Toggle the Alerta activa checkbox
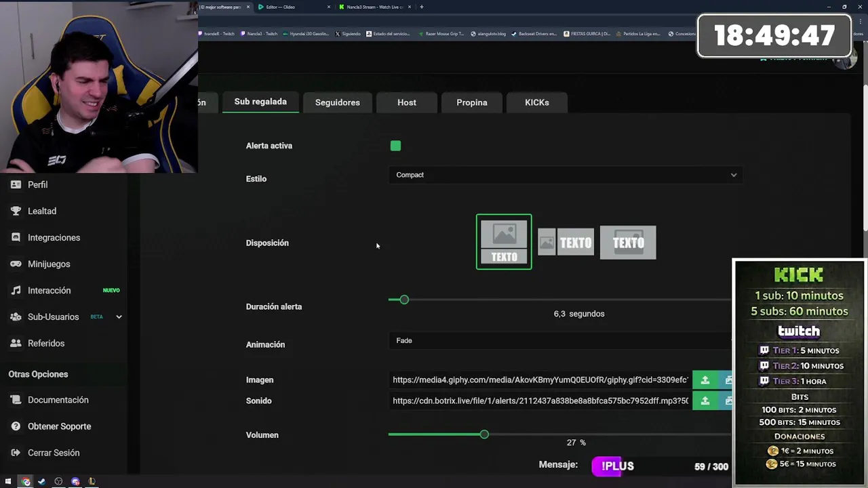 395,146
